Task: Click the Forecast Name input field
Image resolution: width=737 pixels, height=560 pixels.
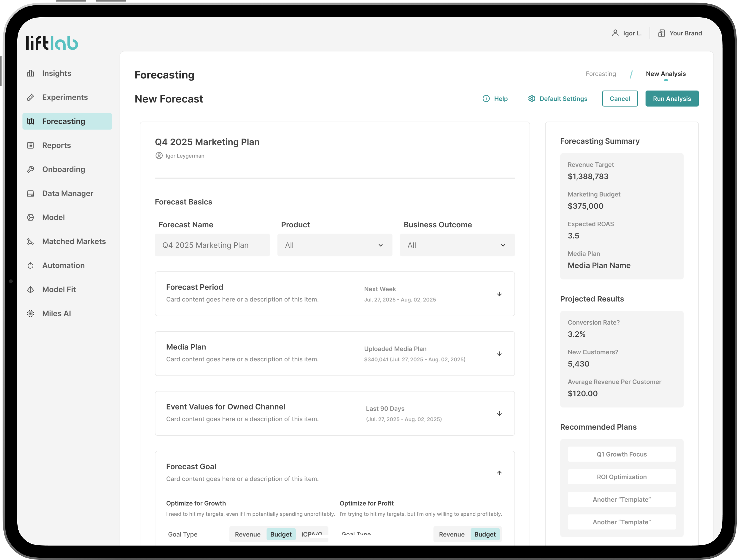Action: tap(212, 245)
